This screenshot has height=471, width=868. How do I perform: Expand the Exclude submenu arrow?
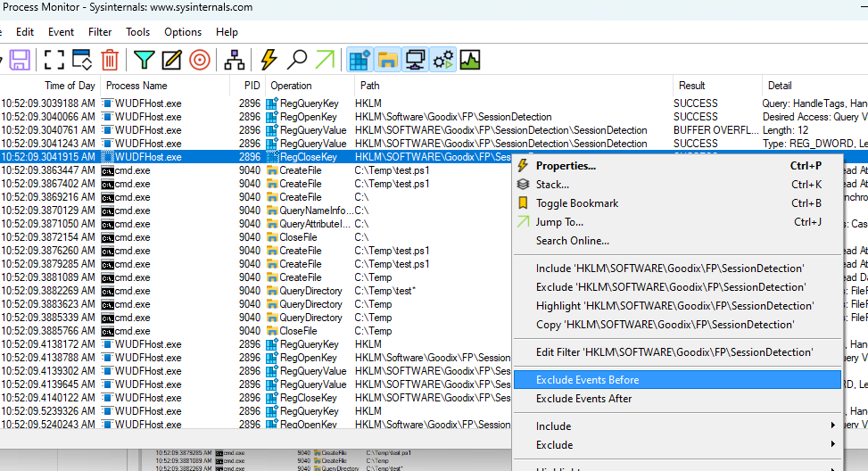[832, 444]
